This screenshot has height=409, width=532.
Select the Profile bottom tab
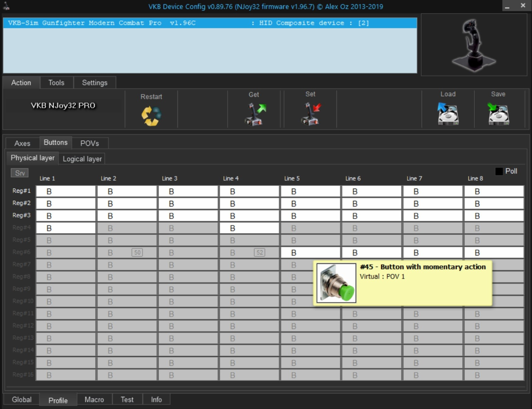tap(58, 400)
